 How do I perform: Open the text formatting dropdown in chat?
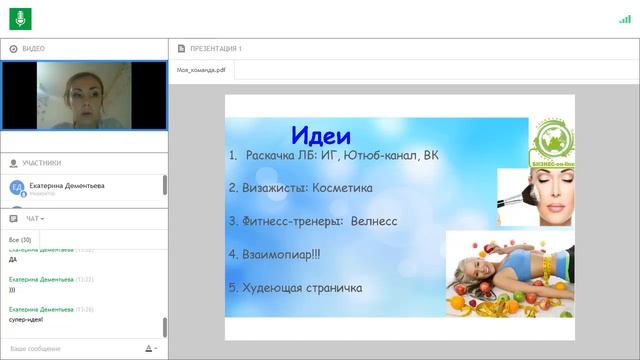point(151,349)
